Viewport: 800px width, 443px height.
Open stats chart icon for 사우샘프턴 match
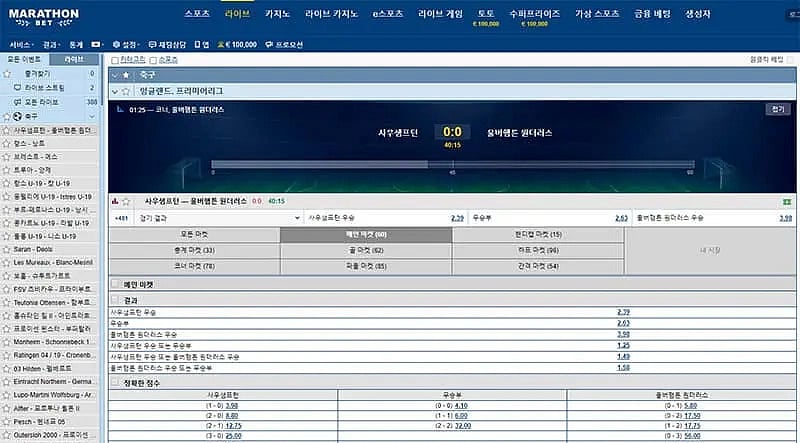(114, 201)
